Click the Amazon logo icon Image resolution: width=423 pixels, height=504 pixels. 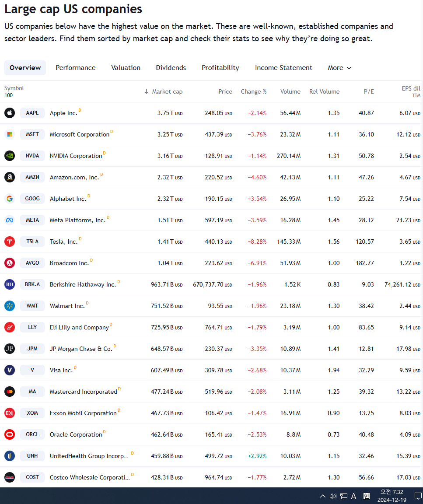click(x=10, y=177)
